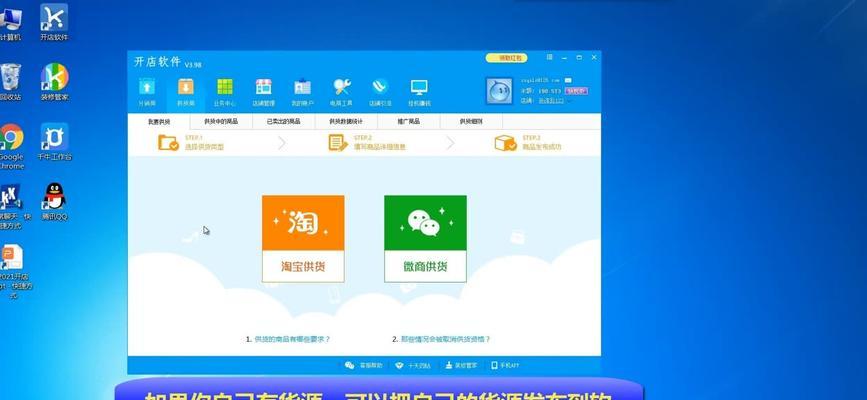
Task: Open the KK chat shortcut on desktop
Action: (12, 206)
